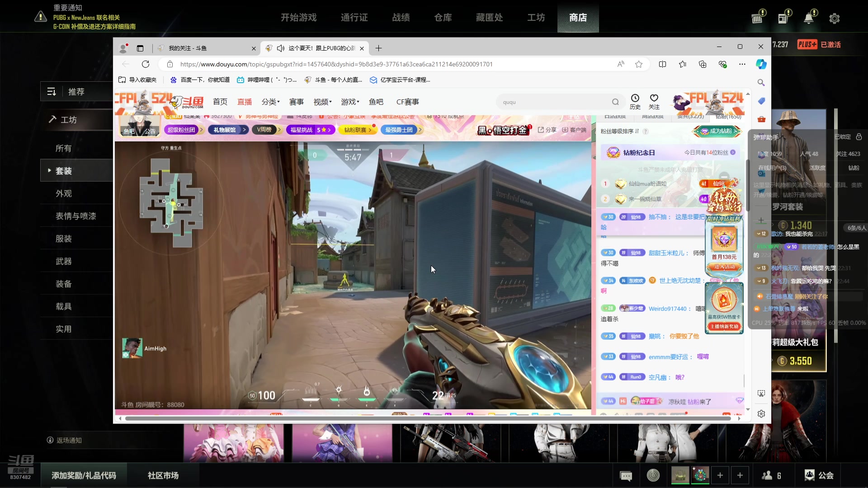Viewport: 868px width, 488px height.
Task: Open 返场通知 in the PUBG sidebar
Action: (64, 440)
